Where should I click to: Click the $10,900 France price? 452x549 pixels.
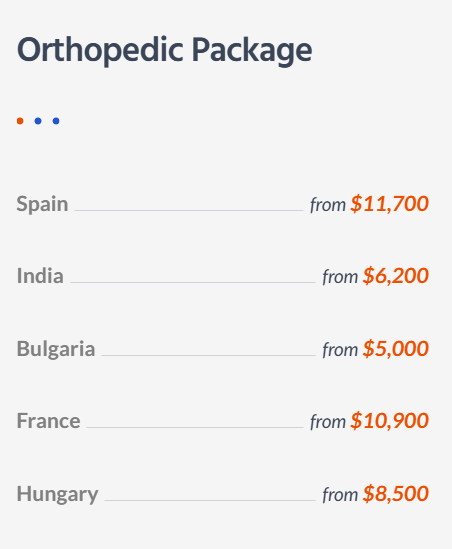tap(389, 421)
